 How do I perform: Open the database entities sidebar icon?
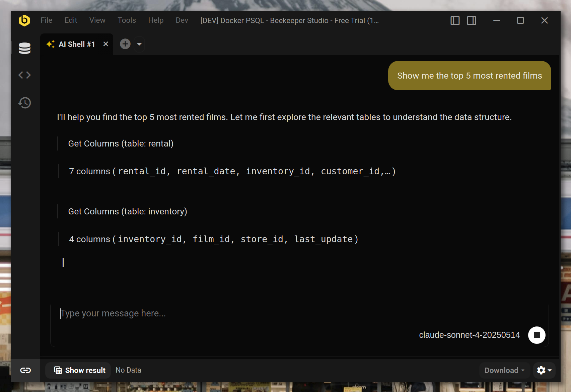pyautogui.click(x=25, y=48)
